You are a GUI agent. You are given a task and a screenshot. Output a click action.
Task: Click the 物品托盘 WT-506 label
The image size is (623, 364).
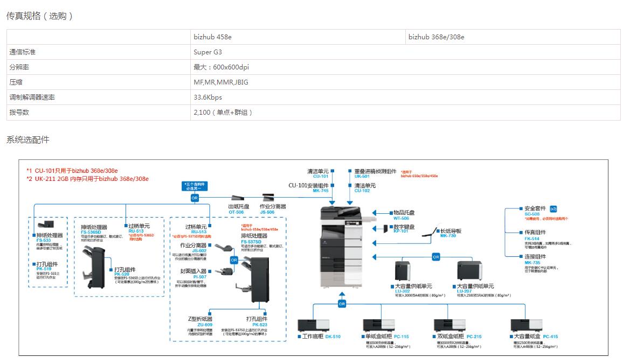[404, 215]
